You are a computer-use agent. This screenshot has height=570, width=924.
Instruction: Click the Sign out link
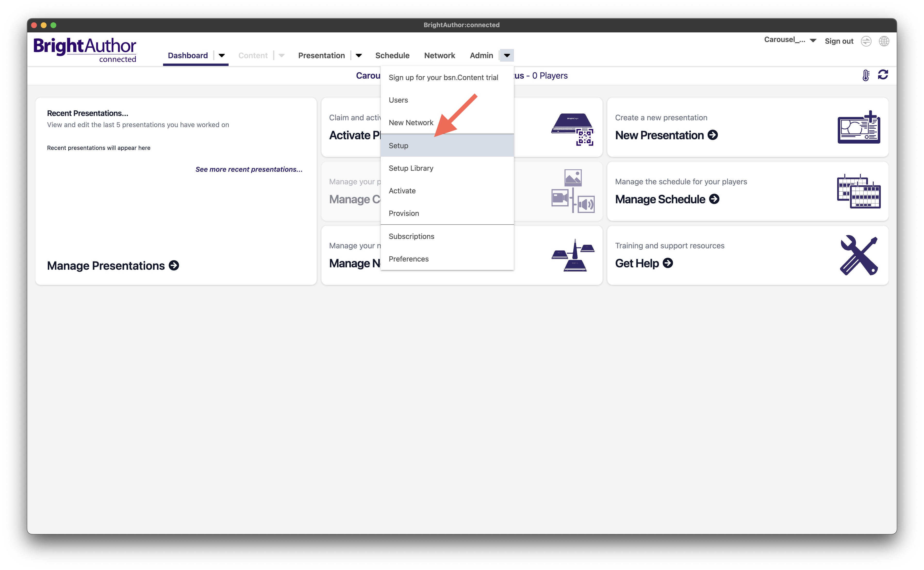839,41
